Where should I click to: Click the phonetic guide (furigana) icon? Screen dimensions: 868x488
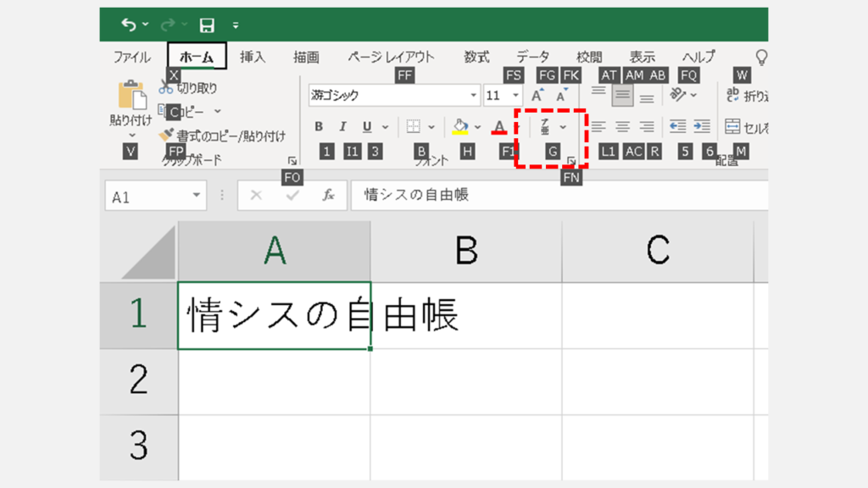pos(545,127)
